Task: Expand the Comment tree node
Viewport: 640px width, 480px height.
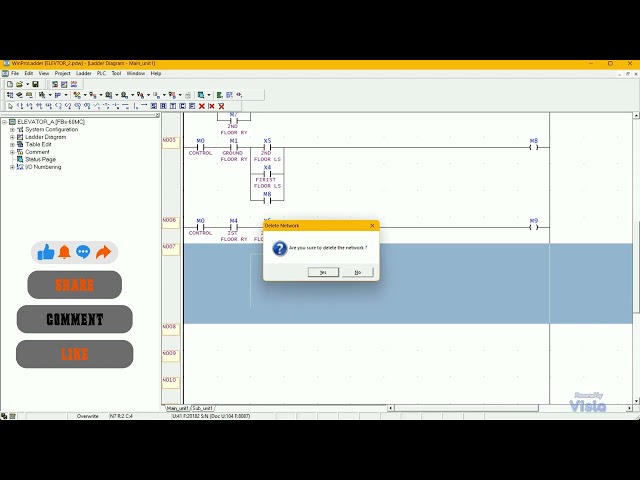Action: (12, 152)
